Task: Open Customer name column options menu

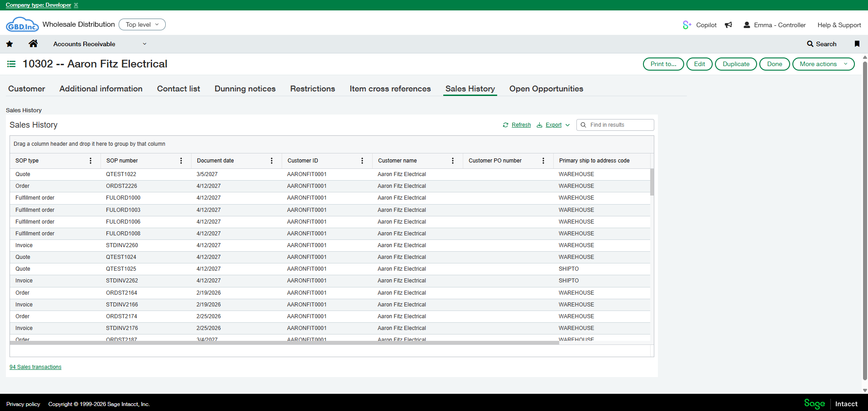Action: click(x=453, y=161)
